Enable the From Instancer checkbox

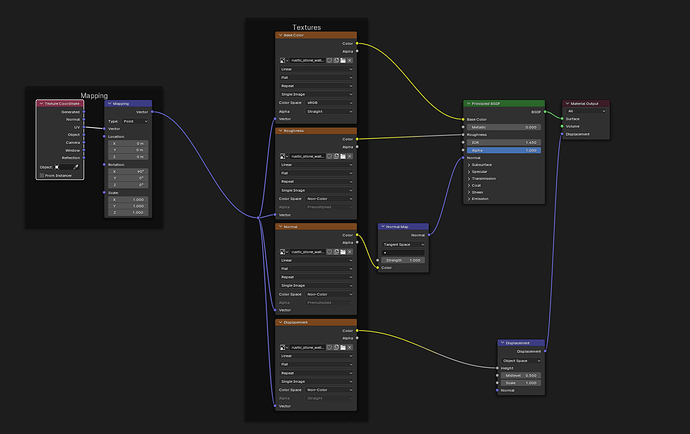click(x=42, y=175)
